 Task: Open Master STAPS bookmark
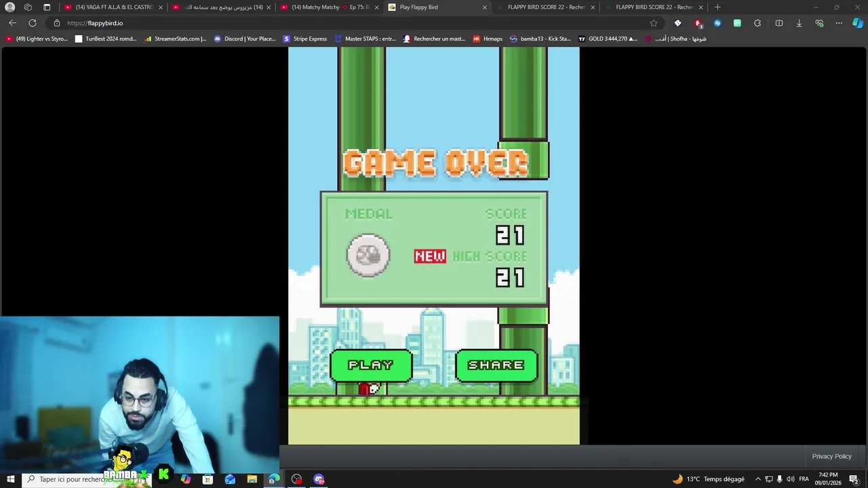(366, 39)
